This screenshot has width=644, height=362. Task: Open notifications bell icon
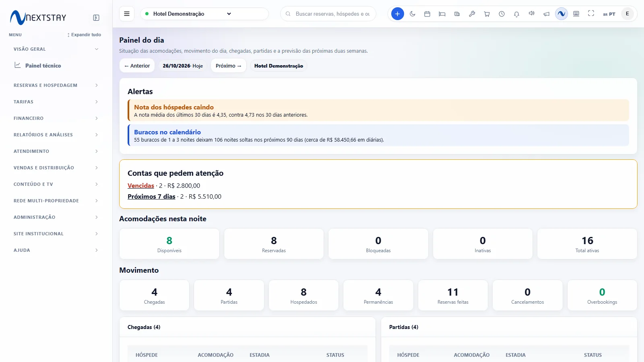click(516, 14)
